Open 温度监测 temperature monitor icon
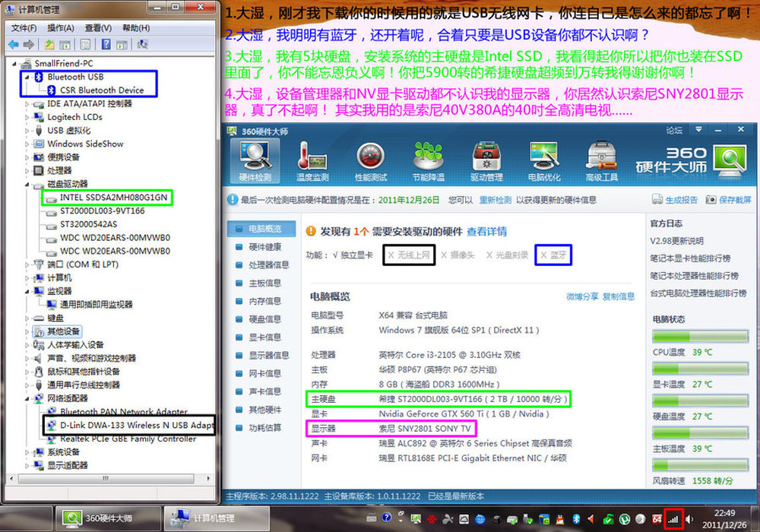Screen dimensions: 760x532 click(x=312, y=161)
